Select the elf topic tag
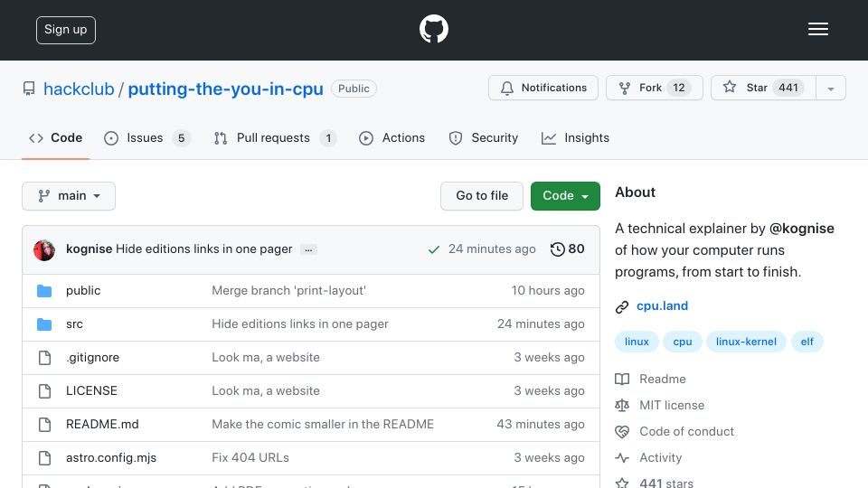This screenshot has height=488, width=868. coord(807,342)
